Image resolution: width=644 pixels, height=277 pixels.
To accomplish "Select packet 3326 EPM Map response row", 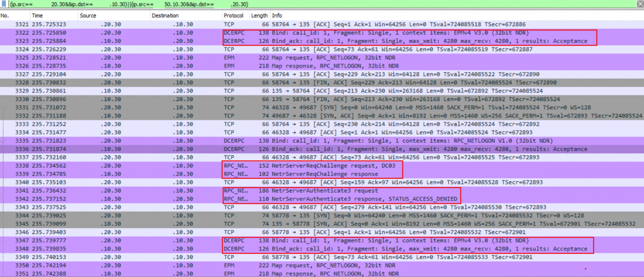I will (x=322, y=66).
